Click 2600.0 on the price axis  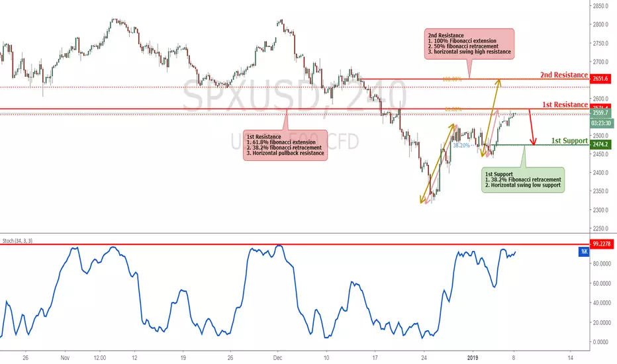[x=601, y=99]
